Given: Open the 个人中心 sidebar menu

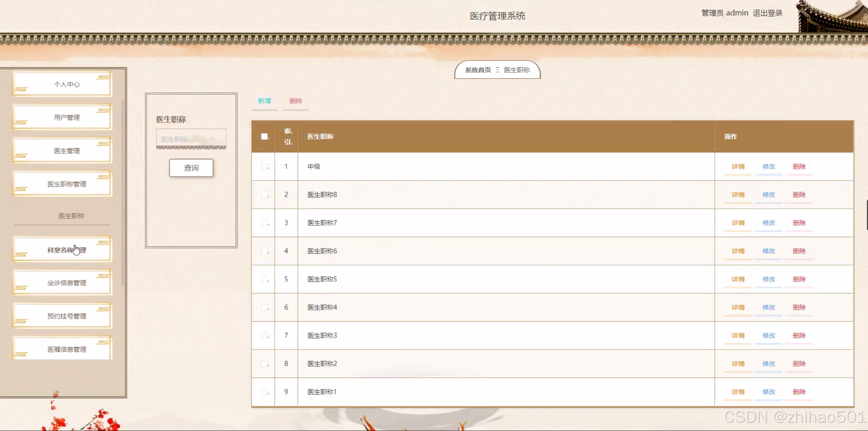Looking at the screenshot, I should (x=67, y=84).
